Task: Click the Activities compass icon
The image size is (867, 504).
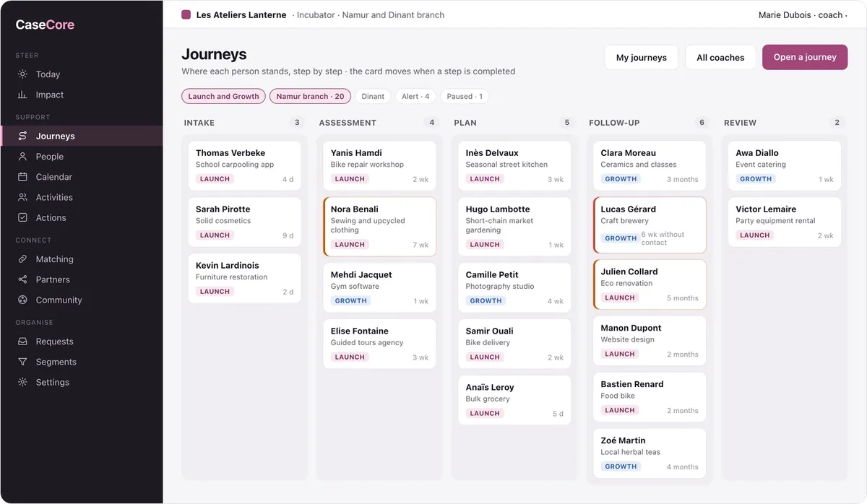Action: tap(22, 197)
